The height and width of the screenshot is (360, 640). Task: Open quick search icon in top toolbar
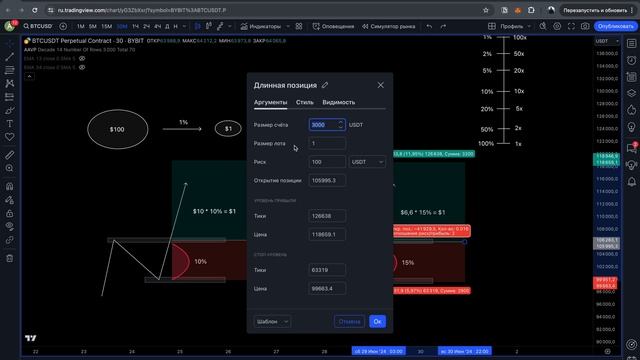pos(542,26)
